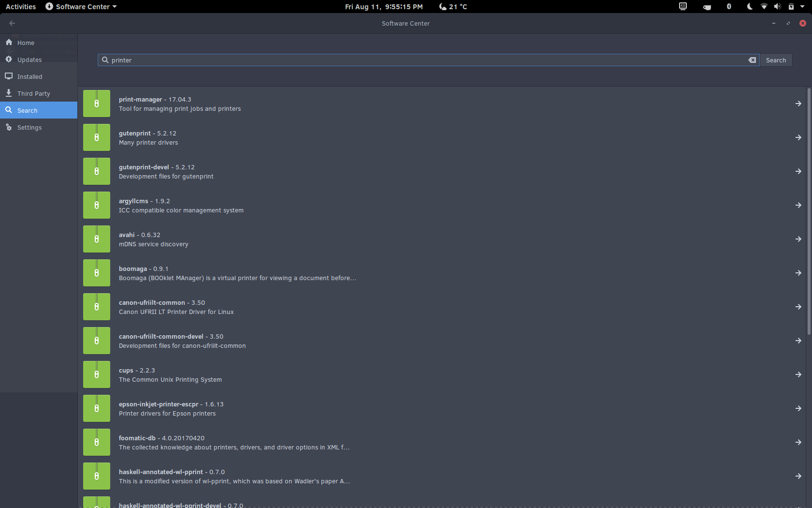
Task: Open the Home section in sidebar
Action: point(39,43)
